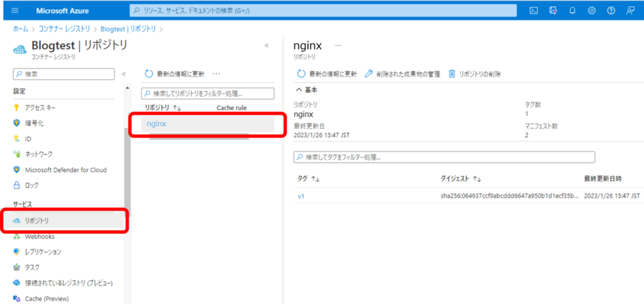The image size is (644, 304).
Task: Focus the global resource search box
Action: point(323,11)
